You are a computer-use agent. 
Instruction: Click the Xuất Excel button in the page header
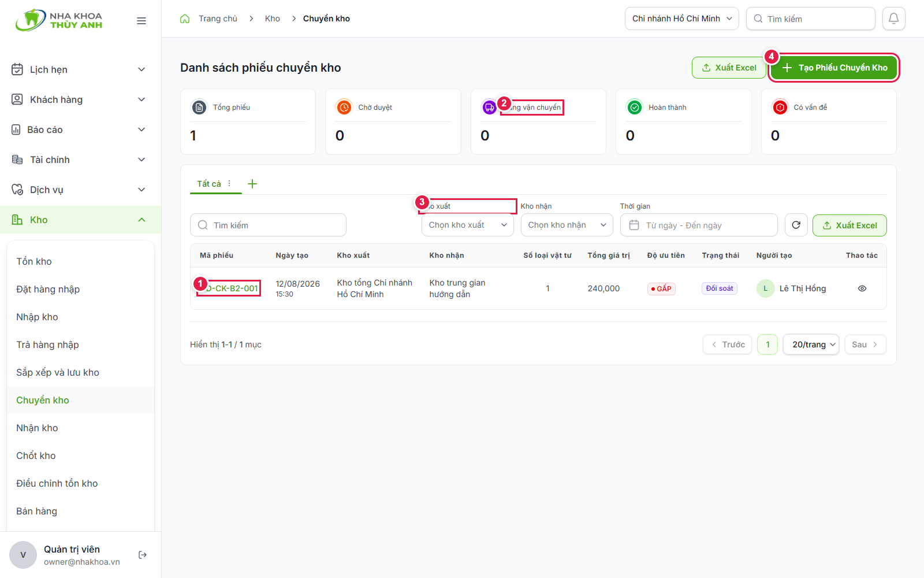pos(729,68)
